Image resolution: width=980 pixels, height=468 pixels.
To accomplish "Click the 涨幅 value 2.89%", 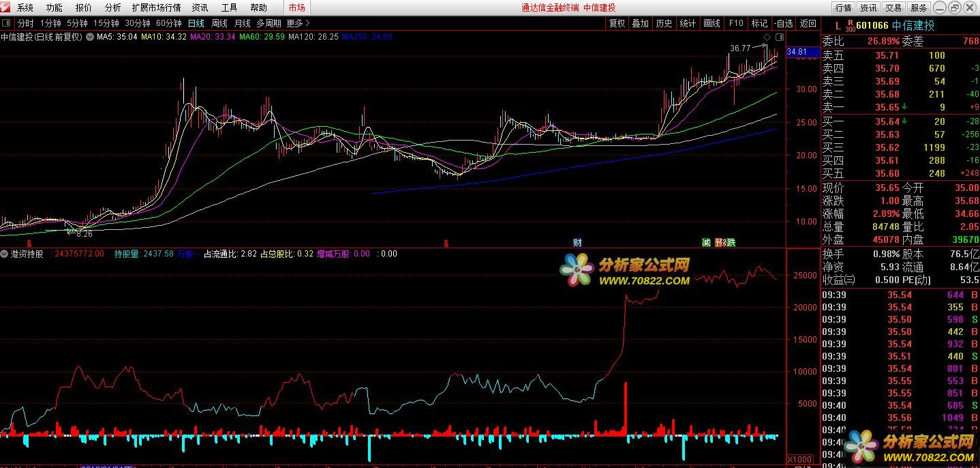I will click(885, 214).
